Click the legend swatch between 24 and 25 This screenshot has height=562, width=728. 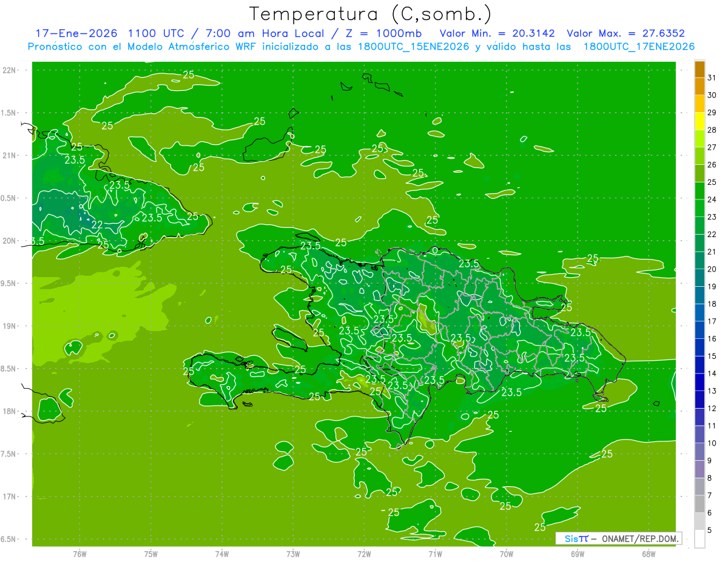[699, 190]
